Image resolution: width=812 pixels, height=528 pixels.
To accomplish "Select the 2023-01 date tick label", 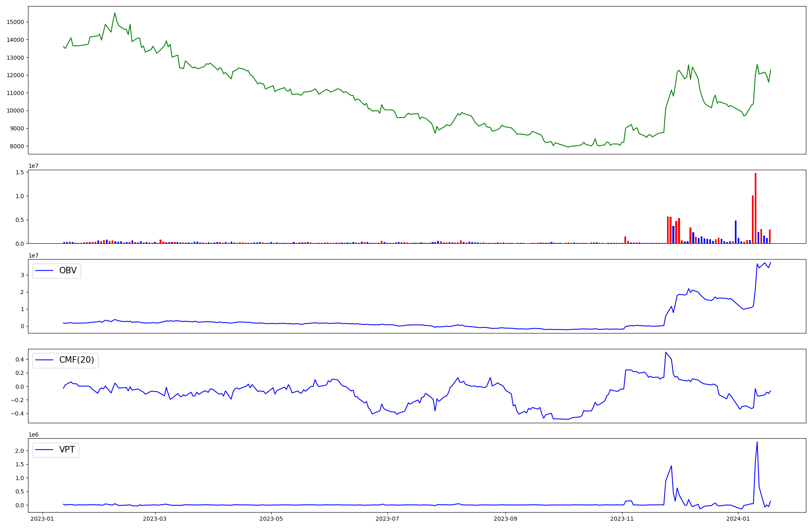I will point(42,519).
